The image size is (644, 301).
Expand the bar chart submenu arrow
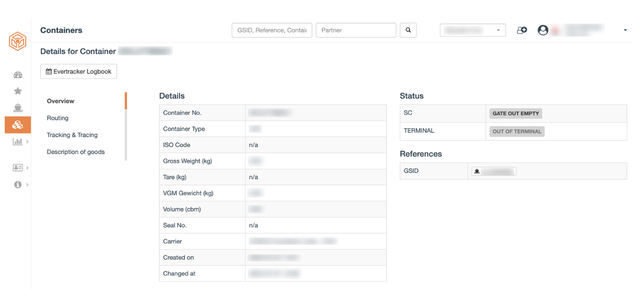pyautogui.click(x=28, y=142)
